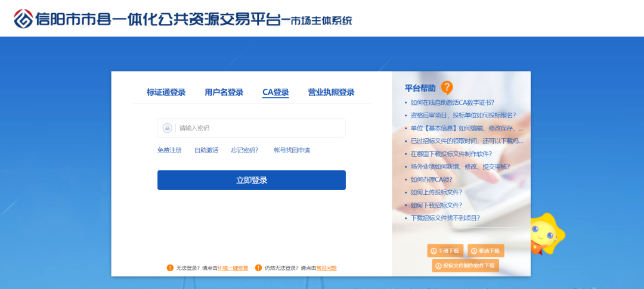Switch to the 用户名登录 tab
Image resolution: width=644 pixels, height=289 pixels.
click(x=224, y=92)
